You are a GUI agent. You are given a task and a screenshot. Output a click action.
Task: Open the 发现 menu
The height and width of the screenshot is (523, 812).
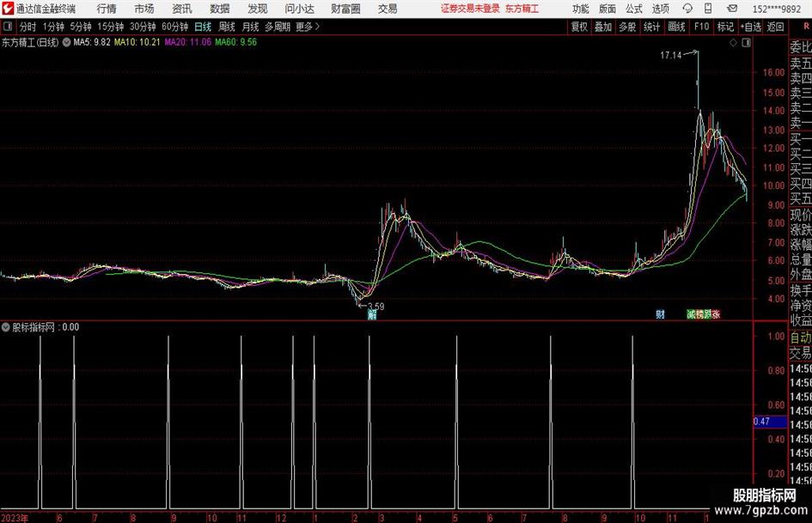(x=258, y=9)
